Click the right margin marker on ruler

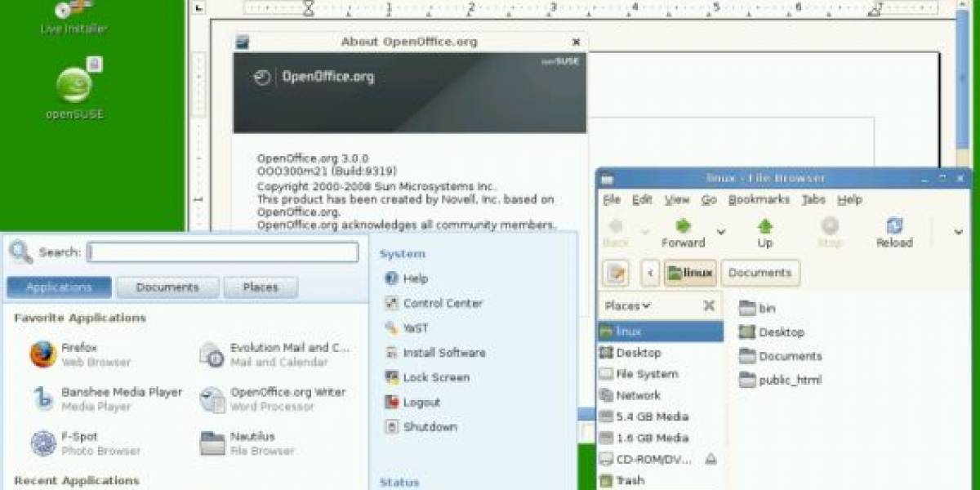click(x=876, y=10)
